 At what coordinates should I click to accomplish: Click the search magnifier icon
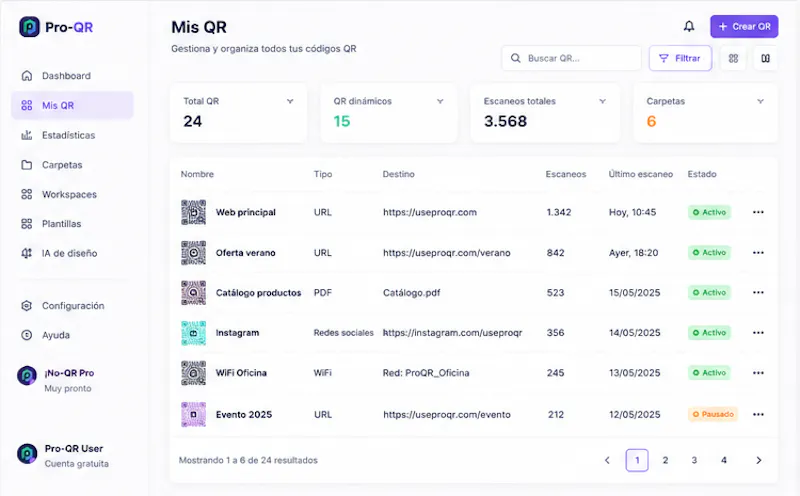pyautogui.click(x=516, y=58)
